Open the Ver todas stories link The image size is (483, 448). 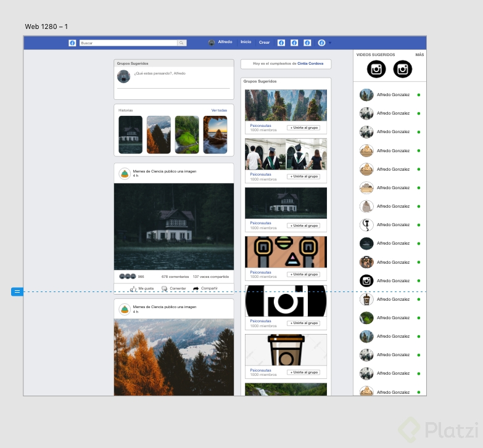click(219, 110)
